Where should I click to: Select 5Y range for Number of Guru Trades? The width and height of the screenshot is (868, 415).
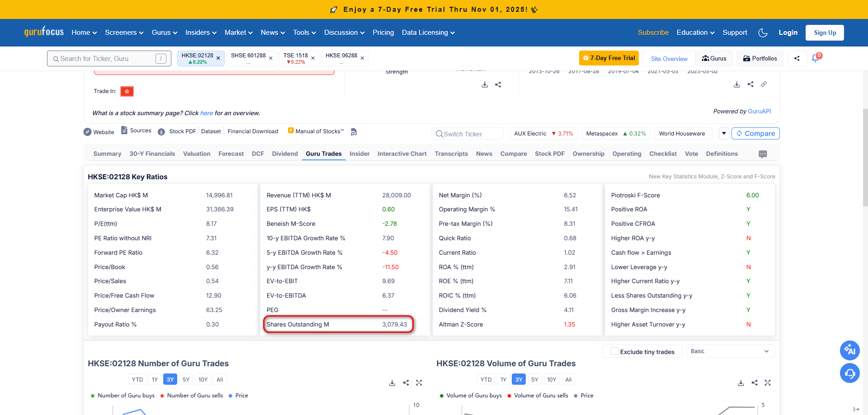click(186, 380)
